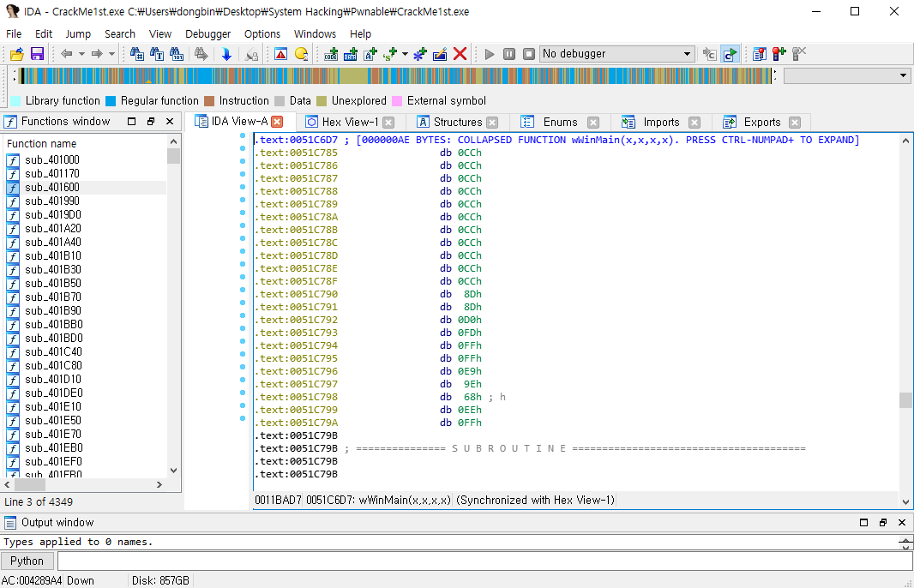Save the database with the floppy icon
Image resolution: width=914 pixels, height=588 pixels.
(38, 54)
